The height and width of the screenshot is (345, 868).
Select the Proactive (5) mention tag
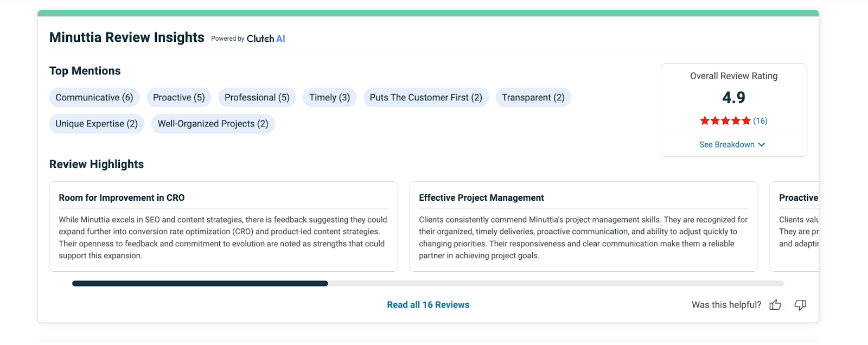coord(179,98)
